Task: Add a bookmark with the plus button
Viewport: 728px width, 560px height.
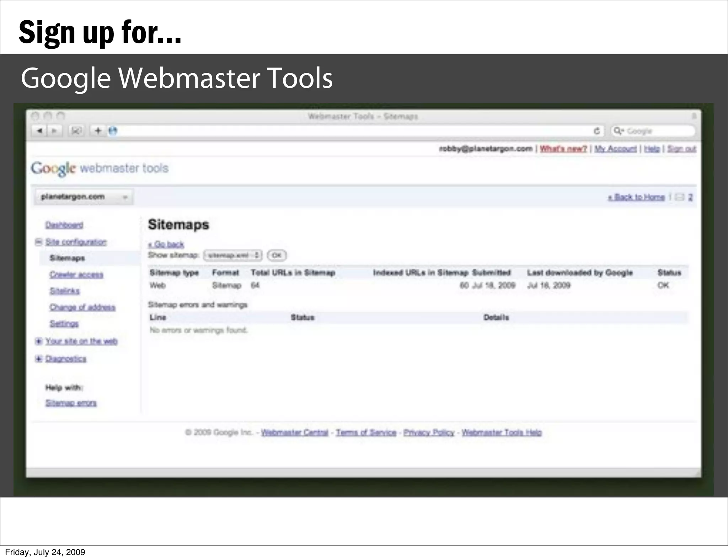Action: click(98, 131)
